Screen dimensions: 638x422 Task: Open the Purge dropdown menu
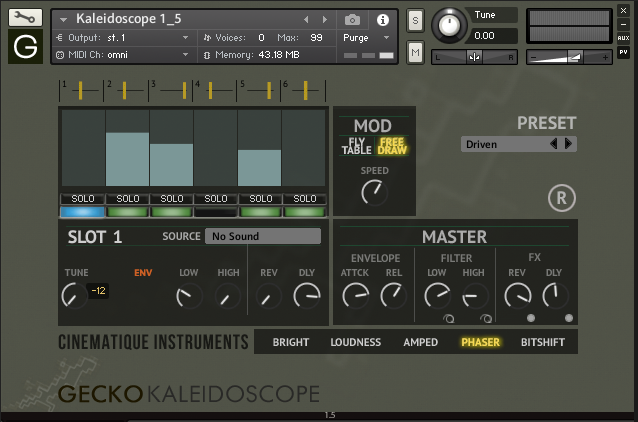click(366, 38)
